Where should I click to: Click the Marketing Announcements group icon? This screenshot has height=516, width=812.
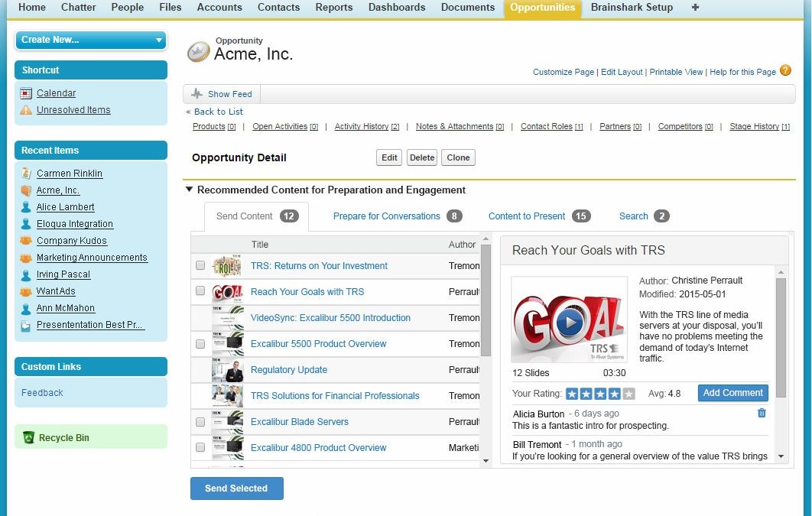point(26,258)
